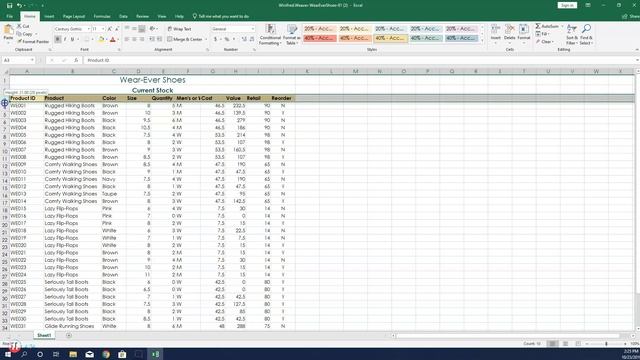
Task: Click the Copy icon in Clipboard group
Action: pos(19,34)
